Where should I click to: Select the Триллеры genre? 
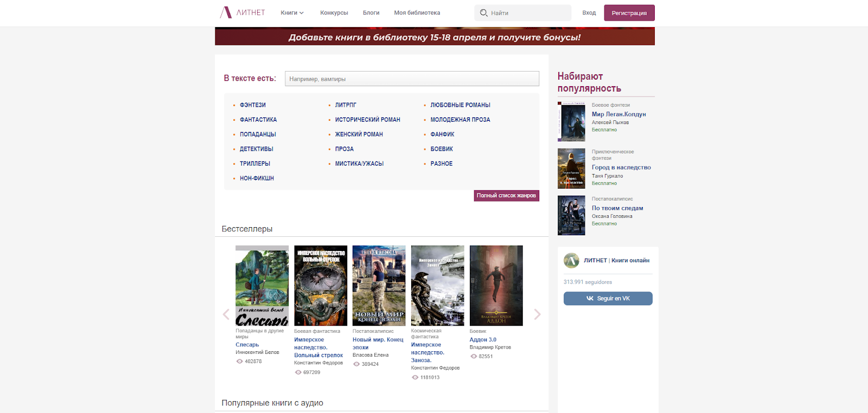click(x=255, y=164)
